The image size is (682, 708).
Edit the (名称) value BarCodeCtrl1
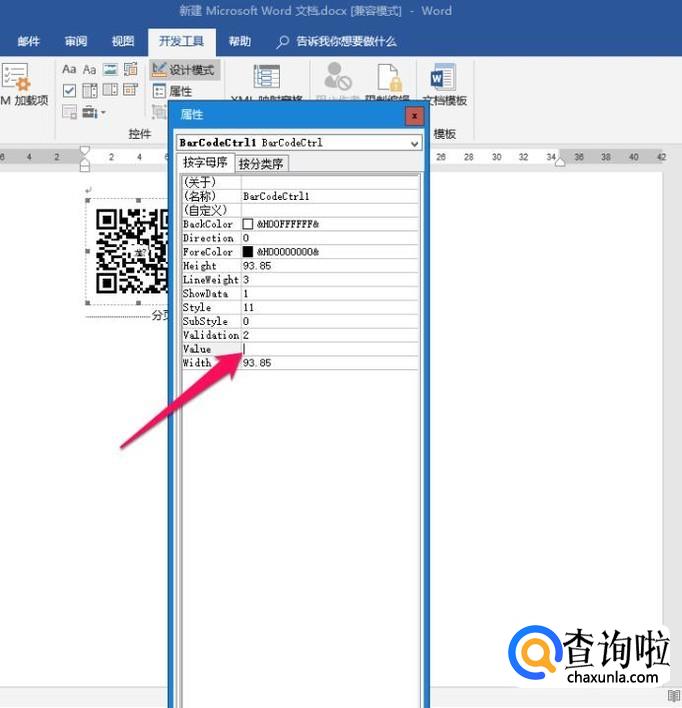[330, 196]
